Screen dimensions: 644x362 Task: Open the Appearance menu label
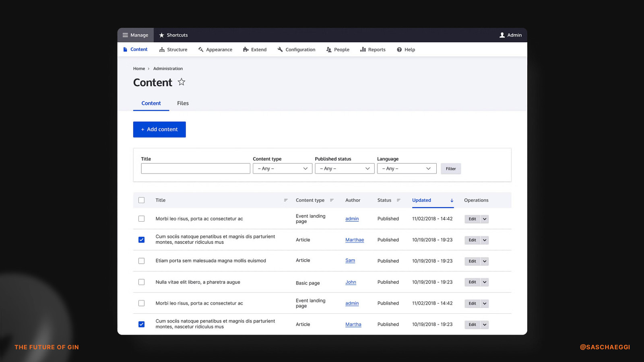pos(219,49)
